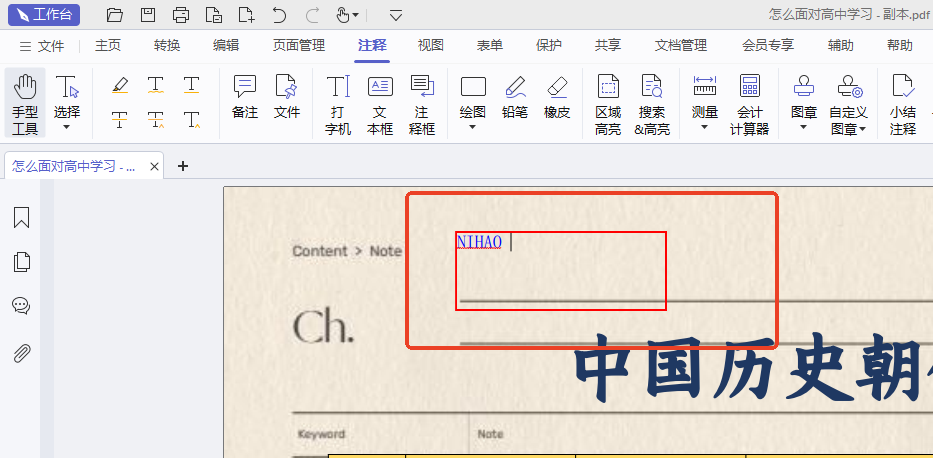Expand the 选择 dropdown arrow
The width and height of the screenshot is (933, 458).
pos(67,127)
